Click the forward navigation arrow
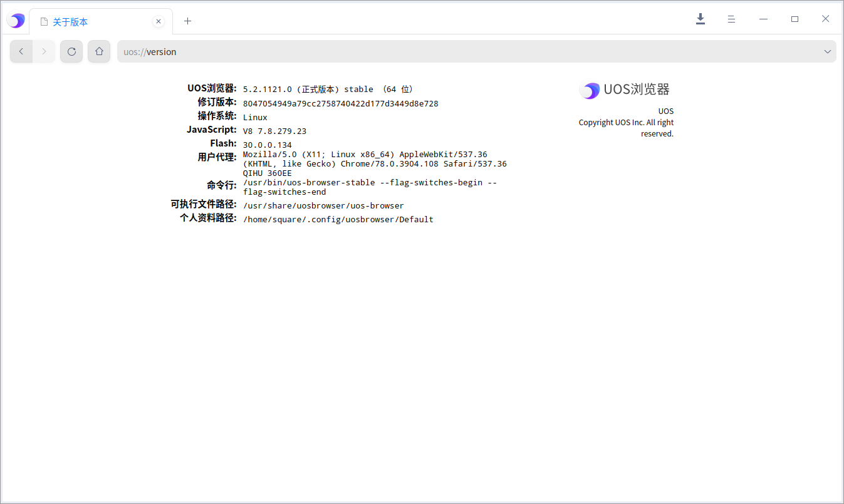This screenshot has width=844, height=504. pyautogui.click(x=44, y=51)
